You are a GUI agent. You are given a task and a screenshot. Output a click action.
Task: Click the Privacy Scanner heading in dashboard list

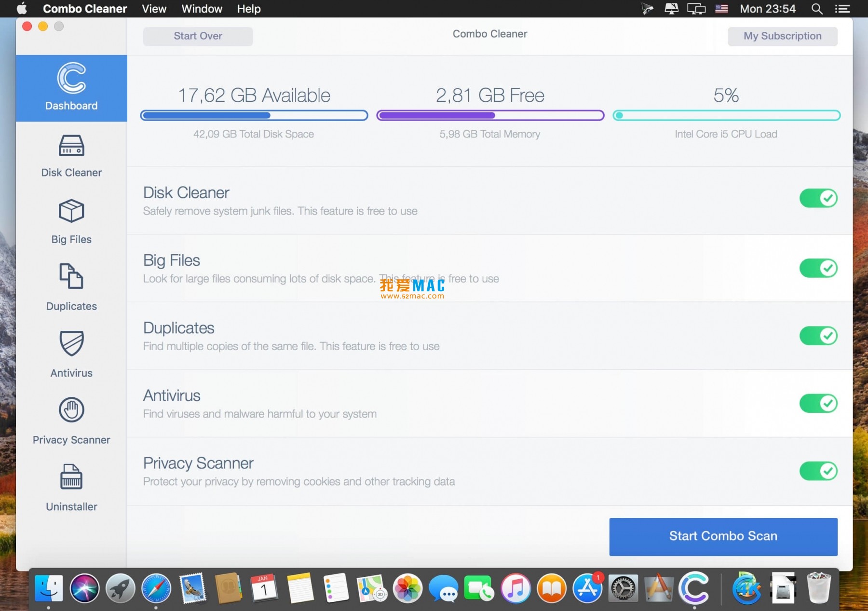[198, 463]
